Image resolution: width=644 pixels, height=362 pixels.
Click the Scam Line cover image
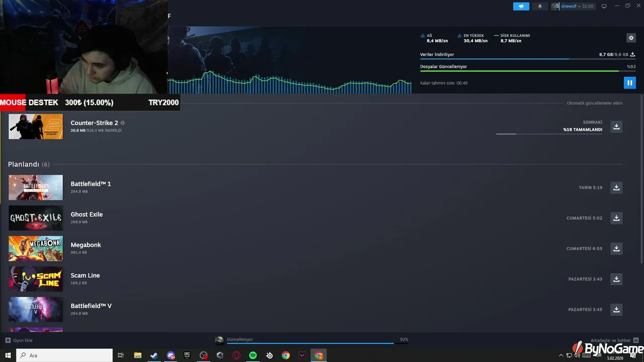pyautogui.click(x=36, y=279)
